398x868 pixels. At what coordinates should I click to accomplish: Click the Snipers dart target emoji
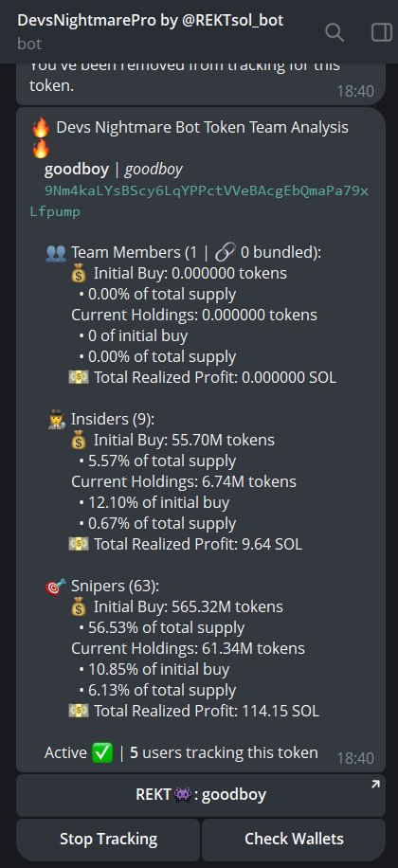[x=55, y=586]
